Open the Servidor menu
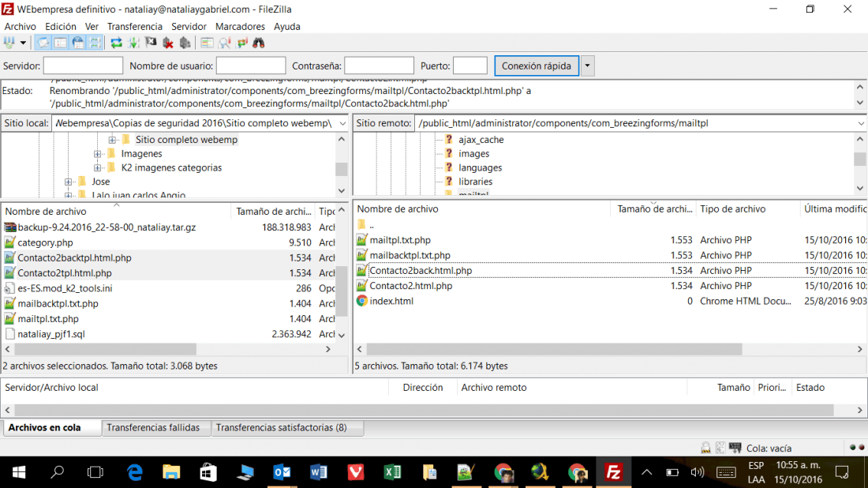Screen dimensions: 868x488 tap(189, 26)
